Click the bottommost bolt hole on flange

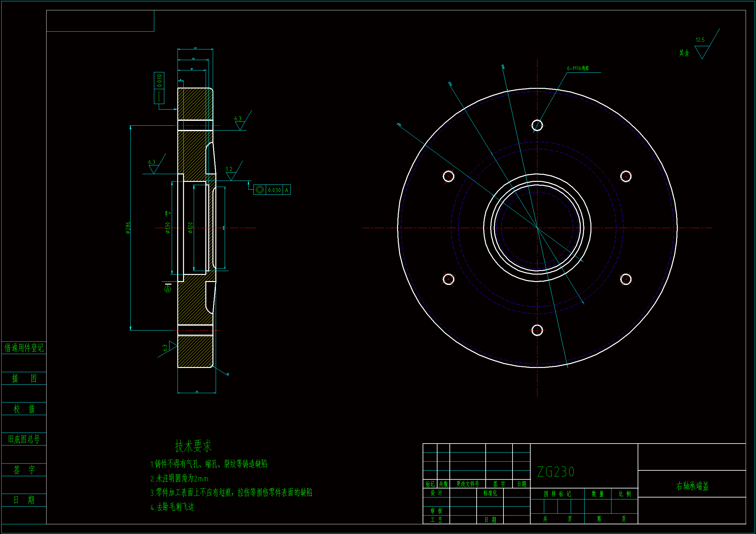537,330
